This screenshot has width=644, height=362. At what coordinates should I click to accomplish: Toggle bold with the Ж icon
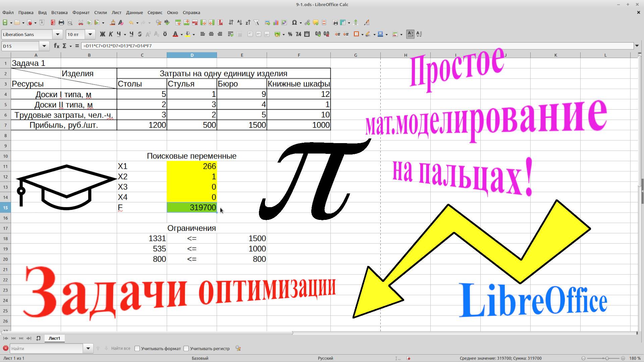(x=102, y=34)
